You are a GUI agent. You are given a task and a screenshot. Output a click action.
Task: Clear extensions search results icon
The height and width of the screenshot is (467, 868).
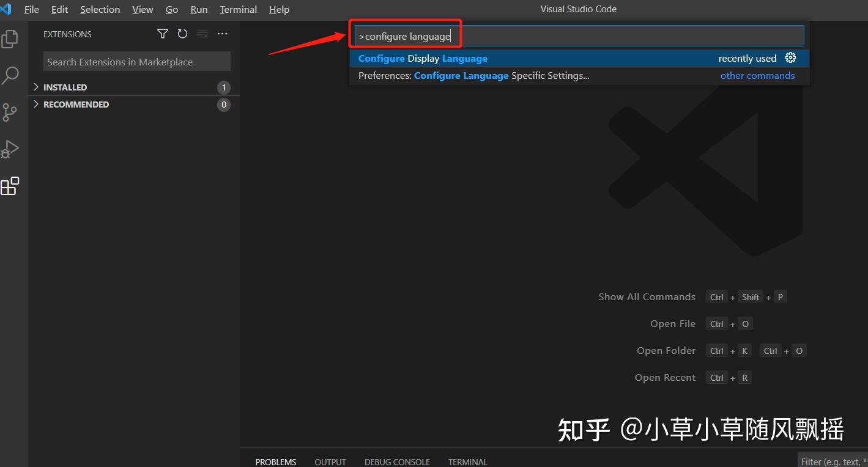202,34
